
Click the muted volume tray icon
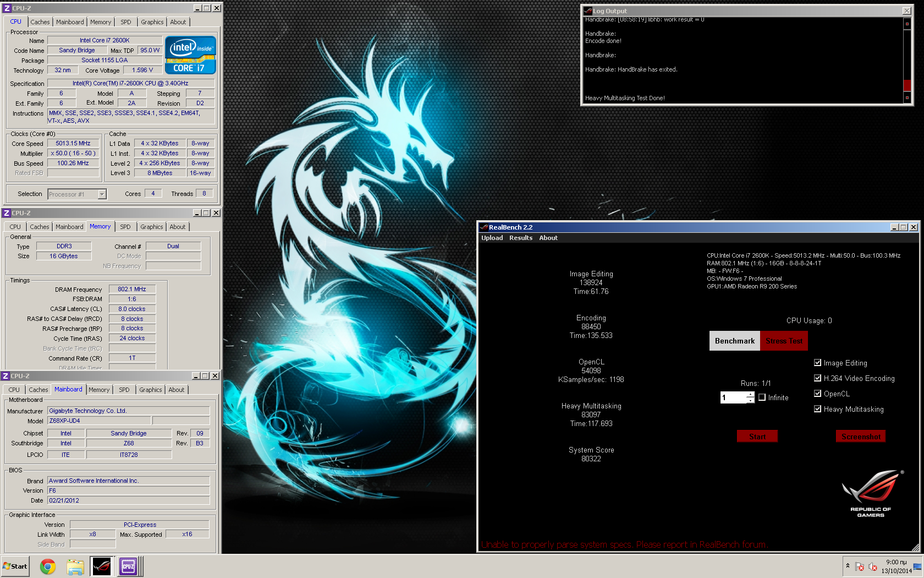tap(873, 566)
